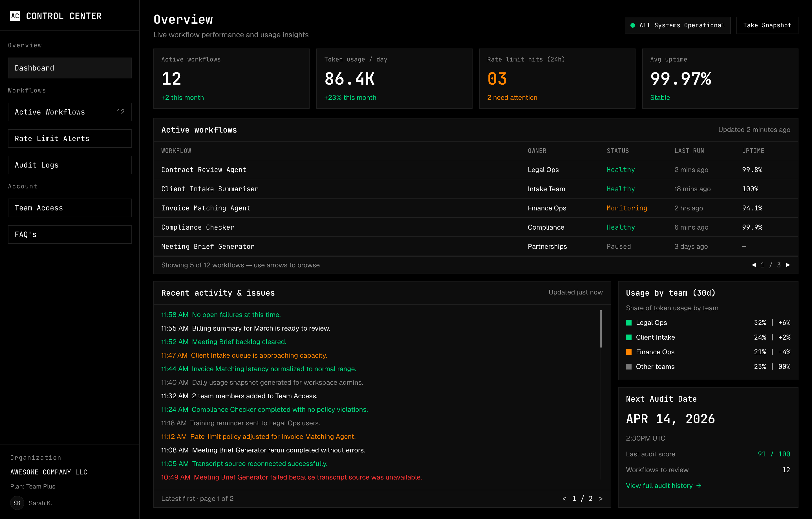Image resolution: width=812 pixels, height=519 pixels.
Task: Click the arrow icon beside View full audit history
Action: [699, 486]
